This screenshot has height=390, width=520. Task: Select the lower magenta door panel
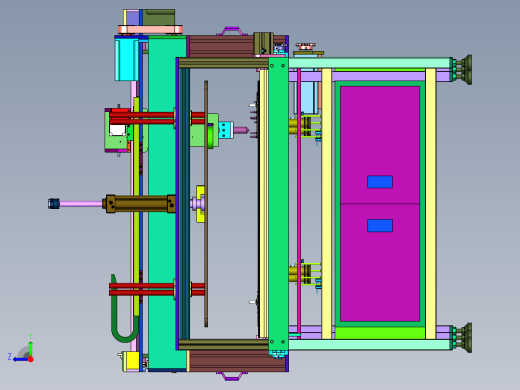click(x=380, y=263)
